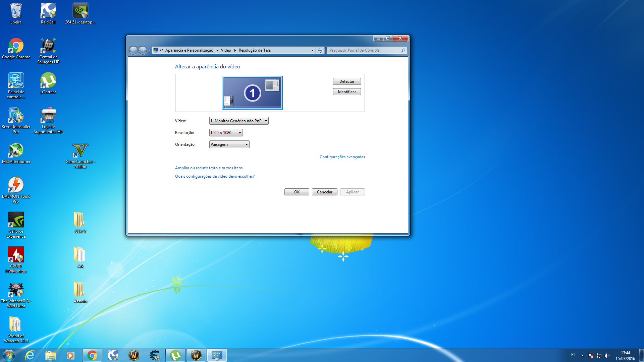Click the PT language indicator
644x362 pixels.
pyautogui.click(x=574, y=355)
